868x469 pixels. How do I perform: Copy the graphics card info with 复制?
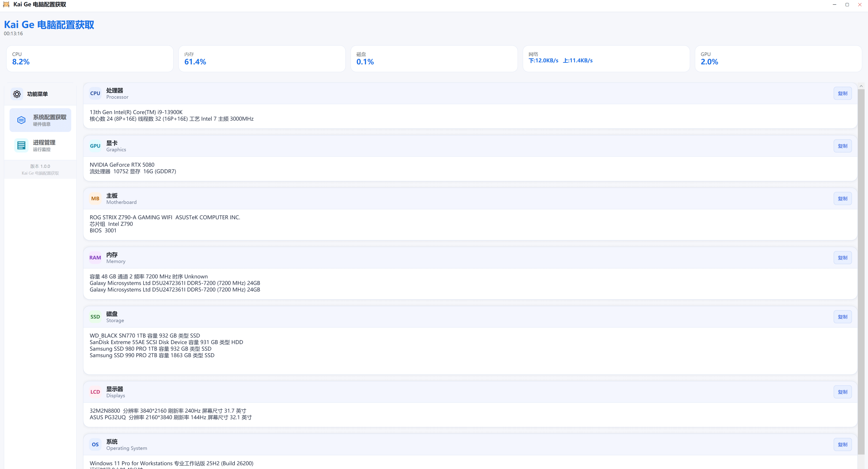click(842, 146)
